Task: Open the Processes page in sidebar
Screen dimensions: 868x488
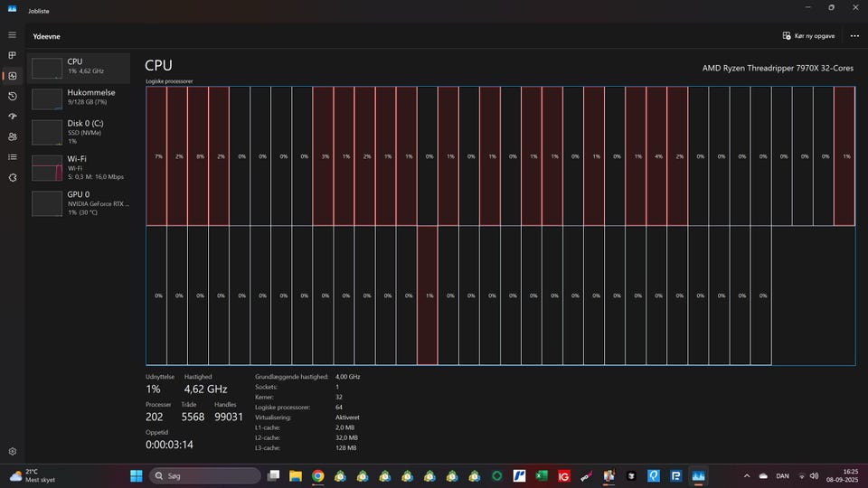Action: click(x=13, y=55)
